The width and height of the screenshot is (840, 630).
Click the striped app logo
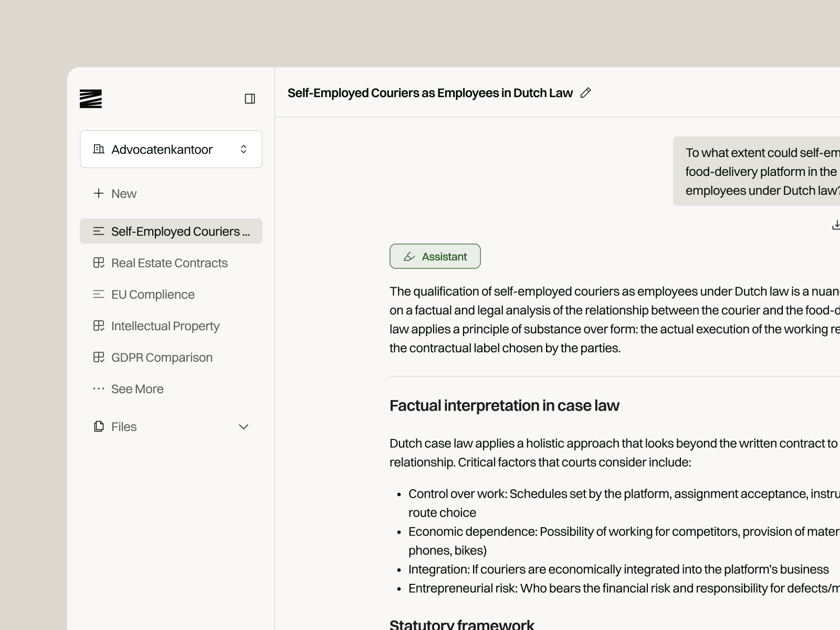(91, 99)
